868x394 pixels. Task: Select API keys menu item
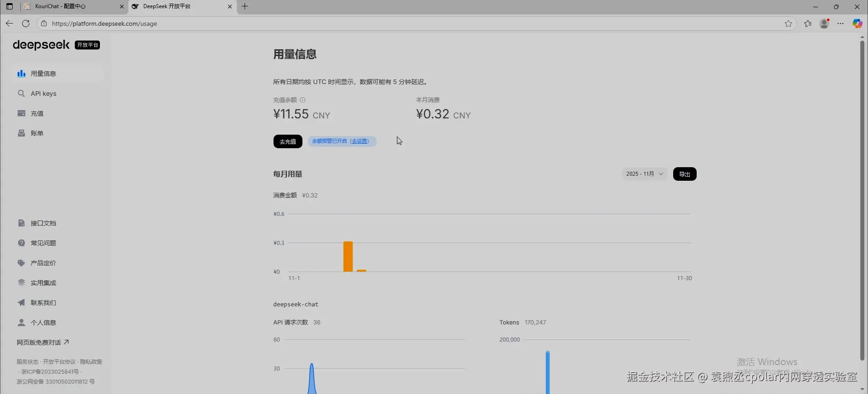tap(57, 94)
